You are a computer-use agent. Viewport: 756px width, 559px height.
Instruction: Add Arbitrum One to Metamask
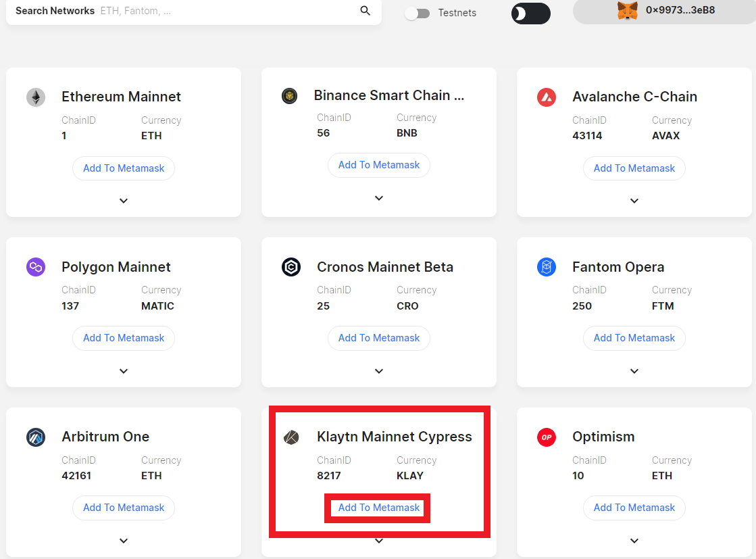tap(124, 508)
